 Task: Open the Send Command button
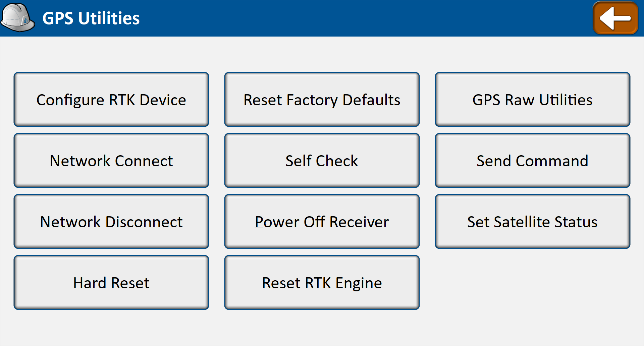tap(533, 161)
